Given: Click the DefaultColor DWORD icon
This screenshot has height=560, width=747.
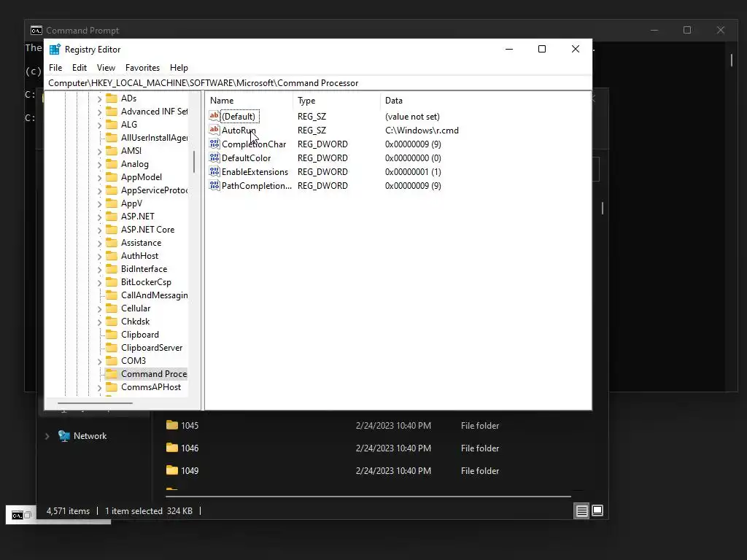Looking at the screenshot, I should 214,157.
